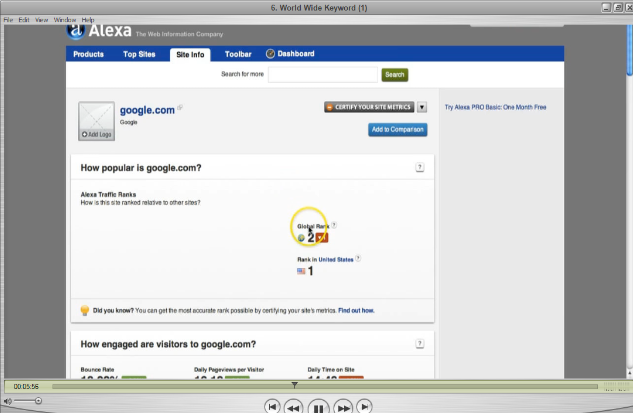The height and width of the screenshot is (413, 633).
Task: Adjust the volume slider knob
Action: pos(38,401)
